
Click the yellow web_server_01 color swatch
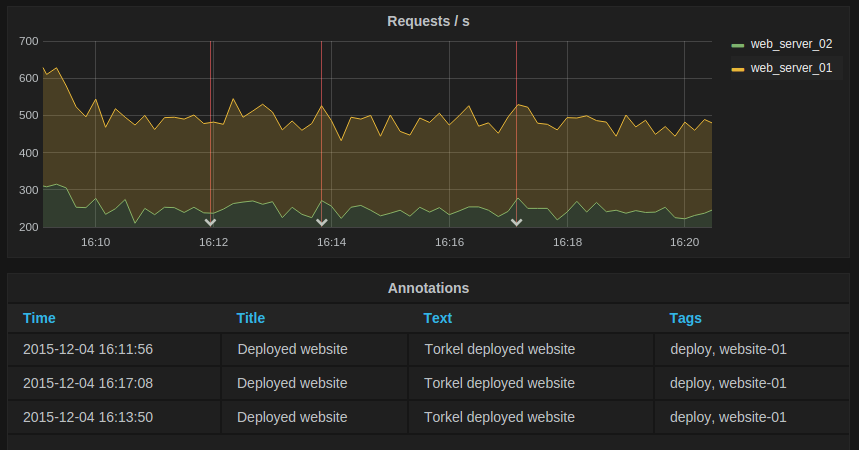coord(738,69)
